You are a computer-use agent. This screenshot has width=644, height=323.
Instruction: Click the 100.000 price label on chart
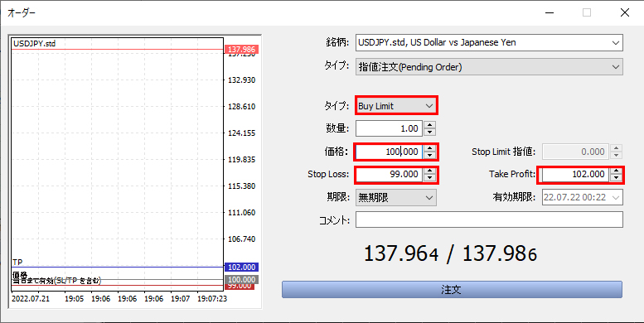[x=241, y=280]
